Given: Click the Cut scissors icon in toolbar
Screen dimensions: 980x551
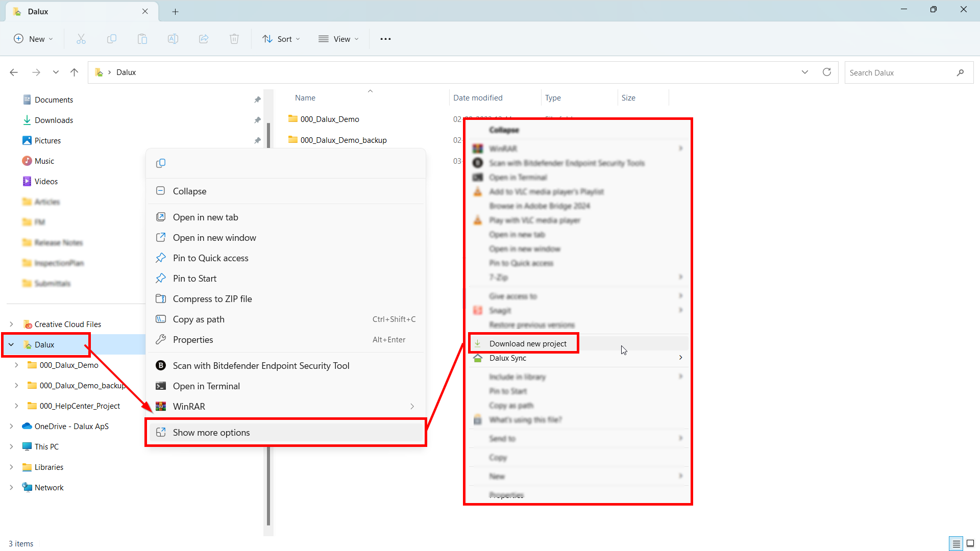Looking at the screenshot, I should pos(81,39).
